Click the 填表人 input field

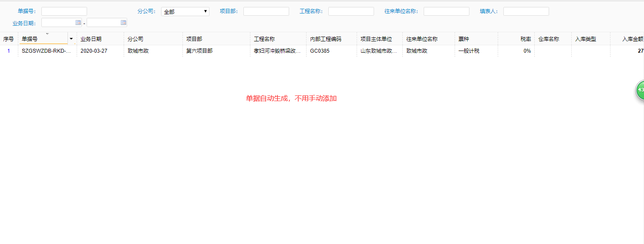[526, 11]
